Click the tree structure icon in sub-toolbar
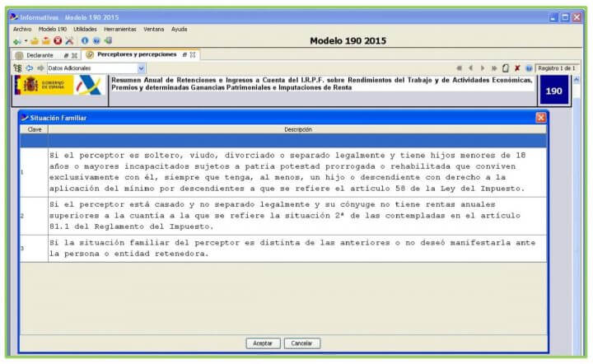This screenshot has height=364, width=593. [x=17, y=68]
